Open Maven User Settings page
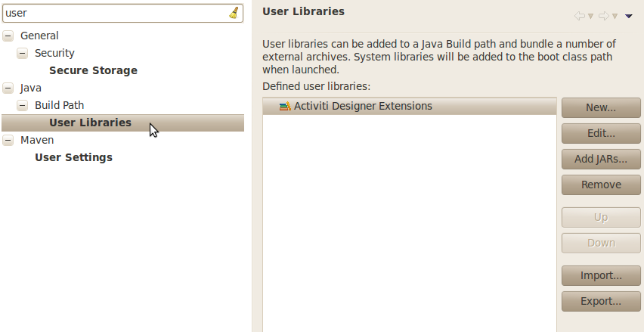Viewport: 644px width, 332px height. [x=73, y=157]
